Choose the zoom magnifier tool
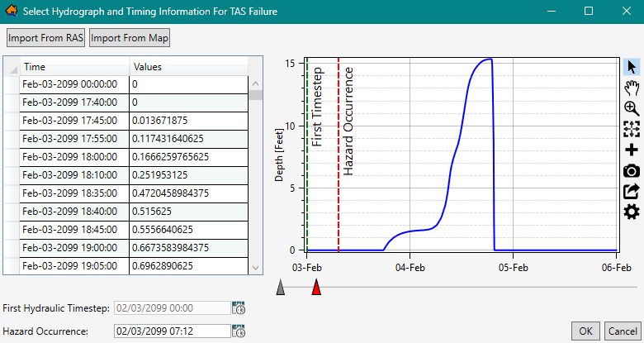 [632, 108]
